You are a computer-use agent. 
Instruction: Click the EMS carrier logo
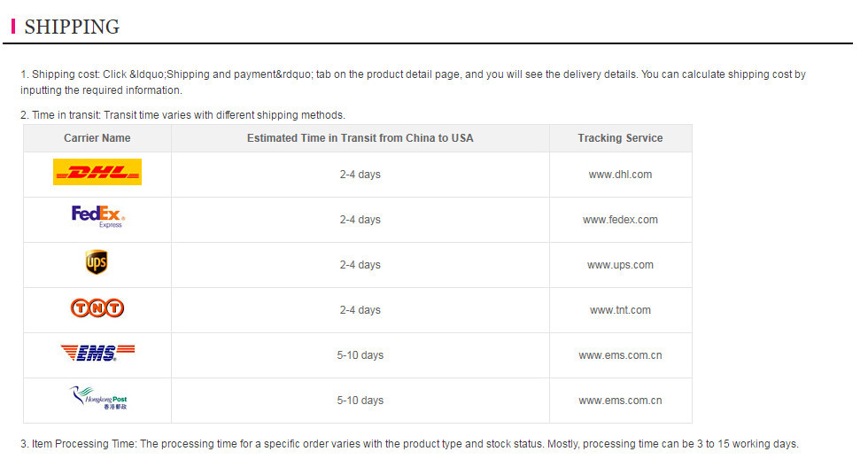tap(97, 354)
